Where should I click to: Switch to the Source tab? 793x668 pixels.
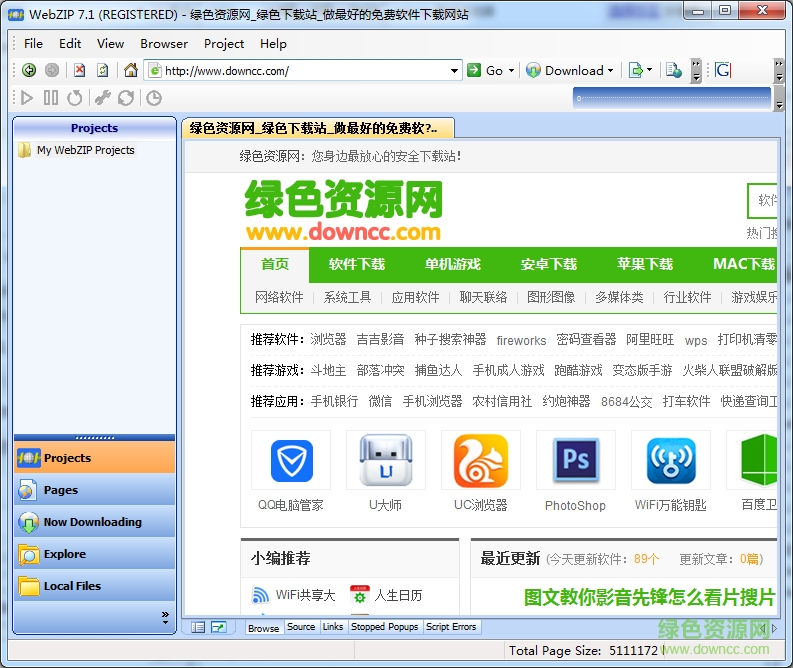(301, 627)
